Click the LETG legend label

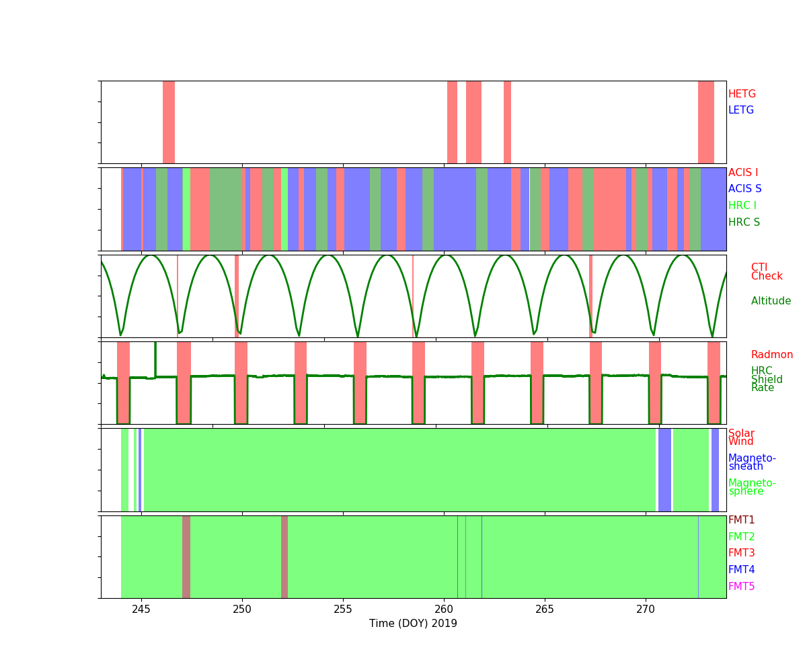[741, 110]
